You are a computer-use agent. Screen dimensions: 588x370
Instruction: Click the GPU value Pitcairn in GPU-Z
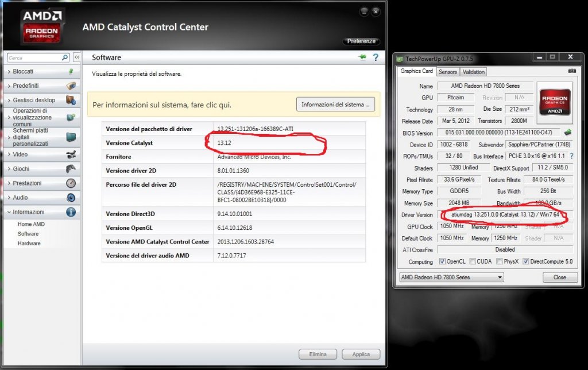[455, 98]
